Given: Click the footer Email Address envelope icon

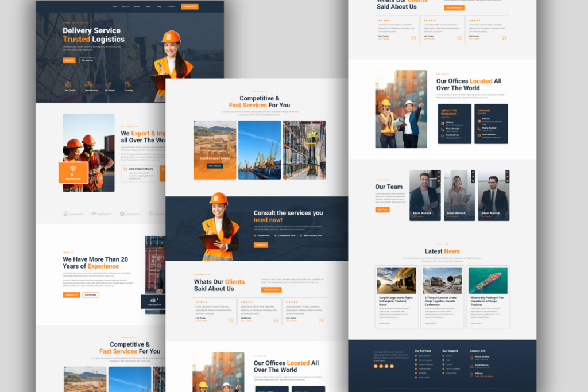Looking at the screenshot, I should [x=472, y=365].
